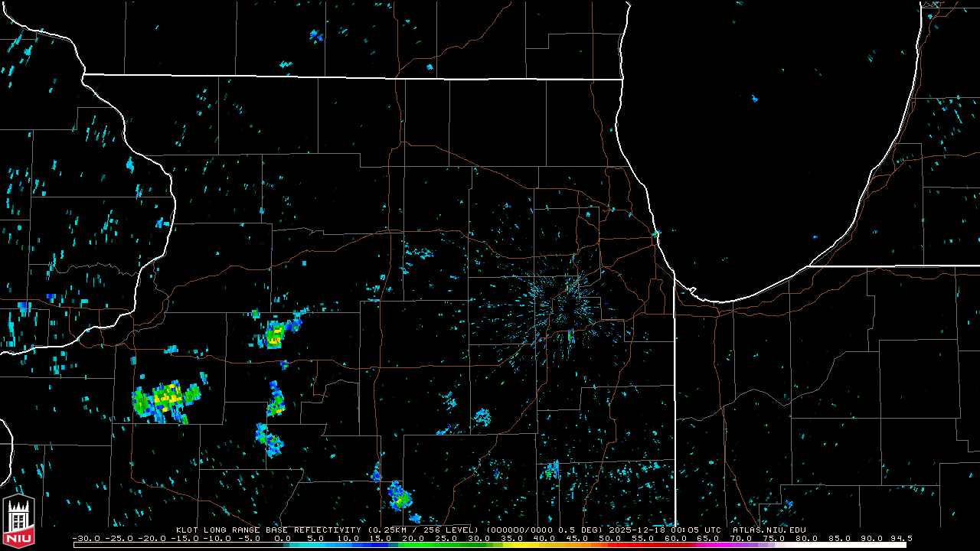Open the ATLAS.NIU.EDU link text
This screenshot has width=980, height=551.
(769, 530)
